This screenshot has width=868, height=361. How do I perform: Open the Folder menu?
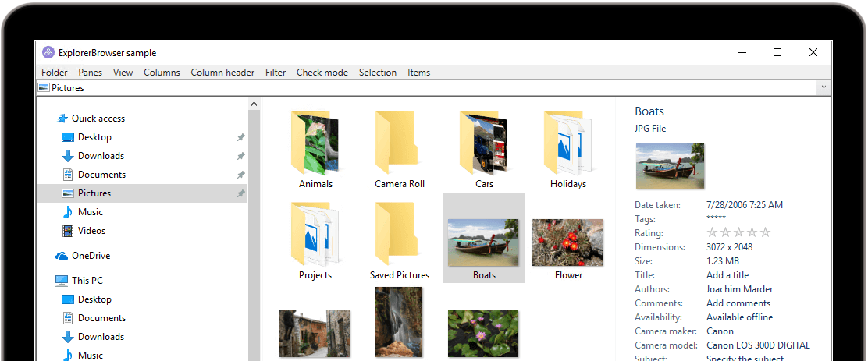pos(55,73)
